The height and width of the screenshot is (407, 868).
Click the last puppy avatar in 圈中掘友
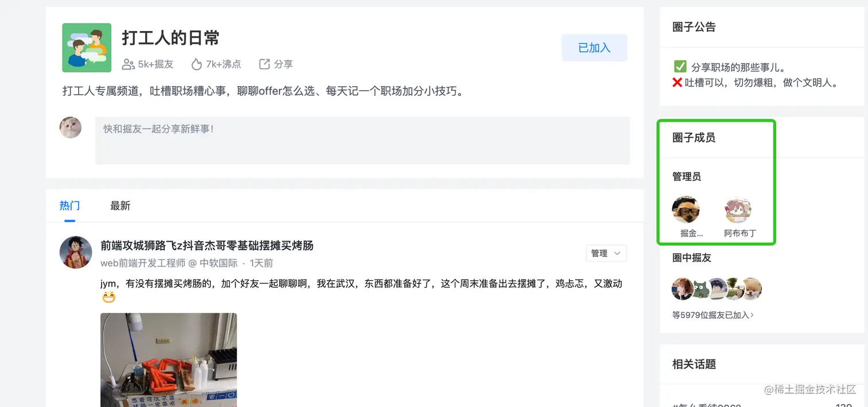pos(751,289)
